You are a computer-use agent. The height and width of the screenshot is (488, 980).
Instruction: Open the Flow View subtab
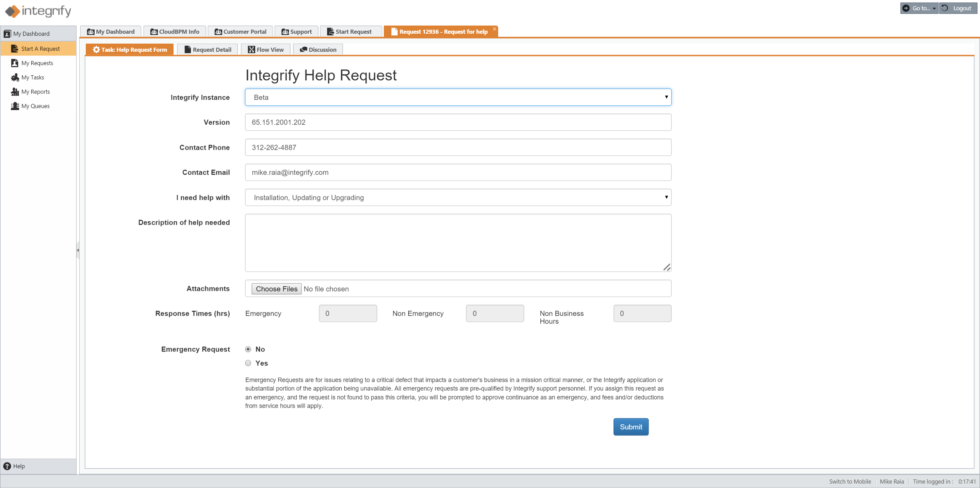click(x=266, y=49)
